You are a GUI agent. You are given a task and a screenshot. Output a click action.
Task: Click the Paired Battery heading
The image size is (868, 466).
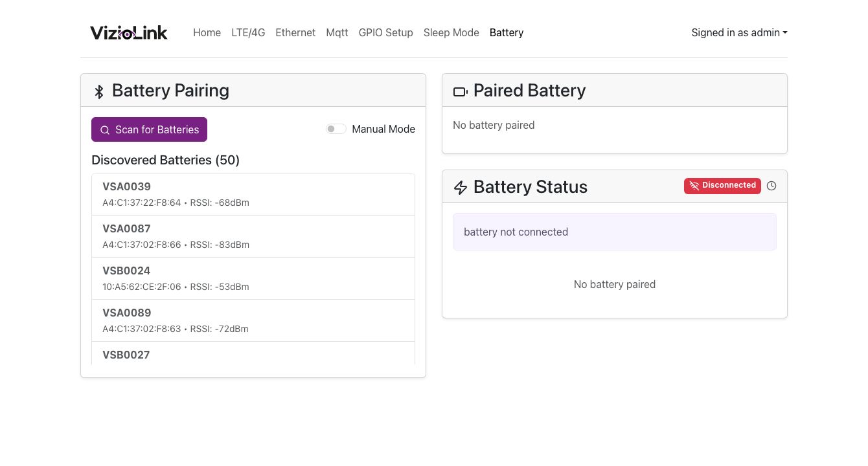[529, 91]
